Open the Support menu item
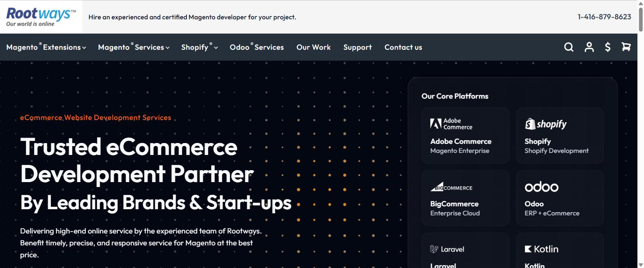644x268 pixels. (357, 47)
